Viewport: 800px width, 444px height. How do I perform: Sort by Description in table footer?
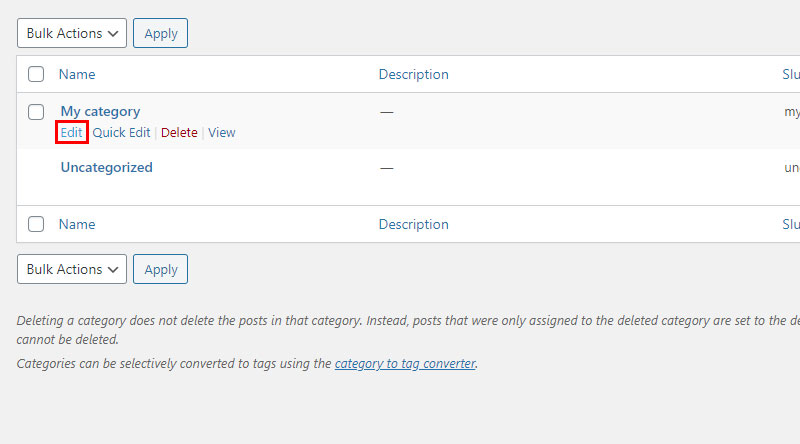point(413,225)
